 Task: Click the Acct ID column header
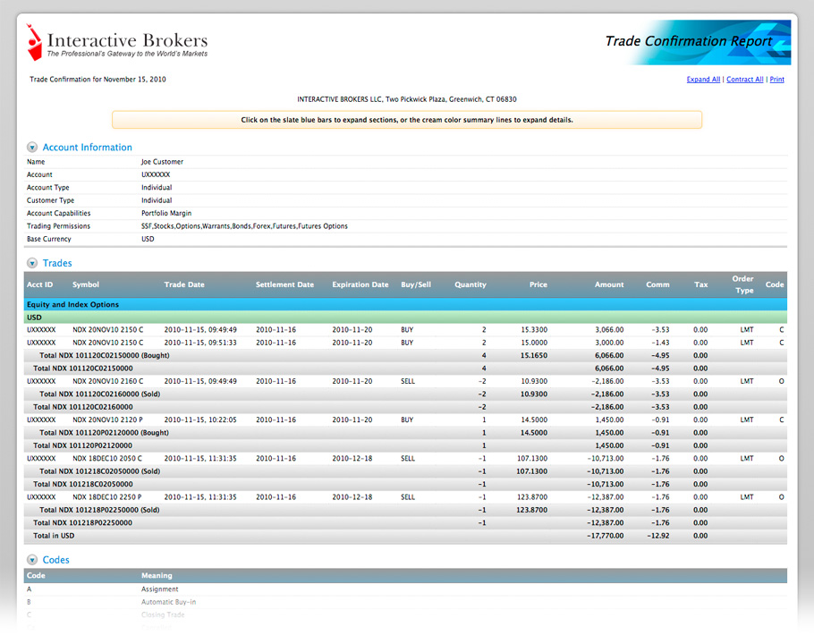pos(39,284)
